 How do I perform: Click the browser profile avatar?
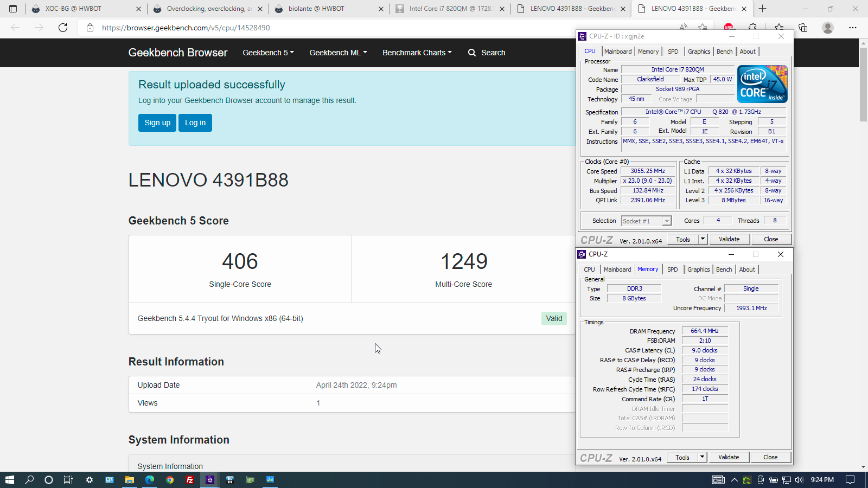click(x=828, y=28)
